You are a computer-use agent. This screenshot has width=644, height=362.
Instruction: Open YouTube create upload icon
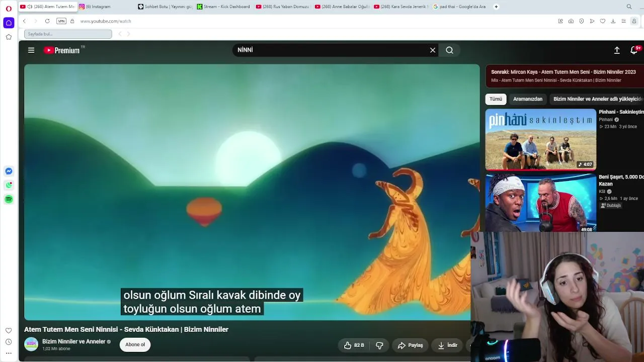pos(617,50)
